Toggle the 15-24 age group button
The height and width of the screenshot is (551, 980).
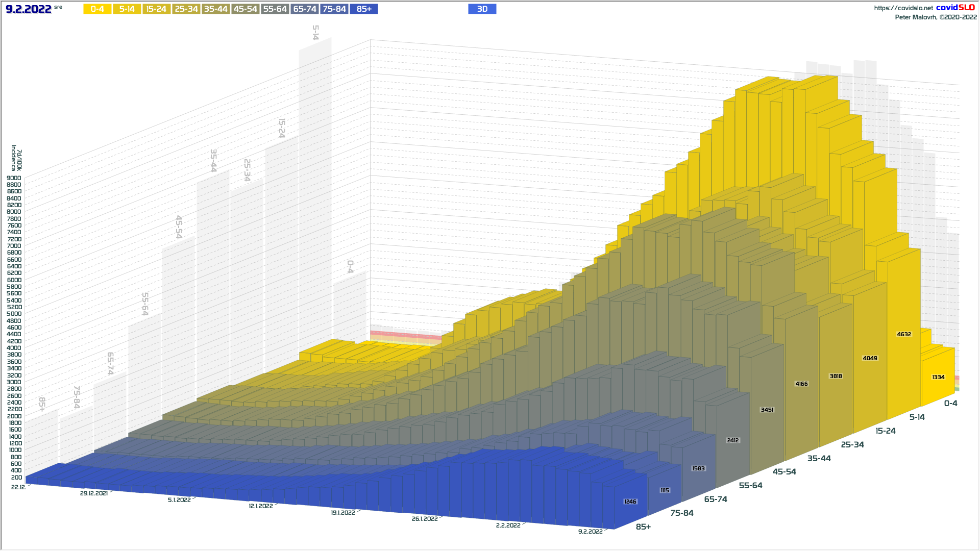(x=156, y=9)
